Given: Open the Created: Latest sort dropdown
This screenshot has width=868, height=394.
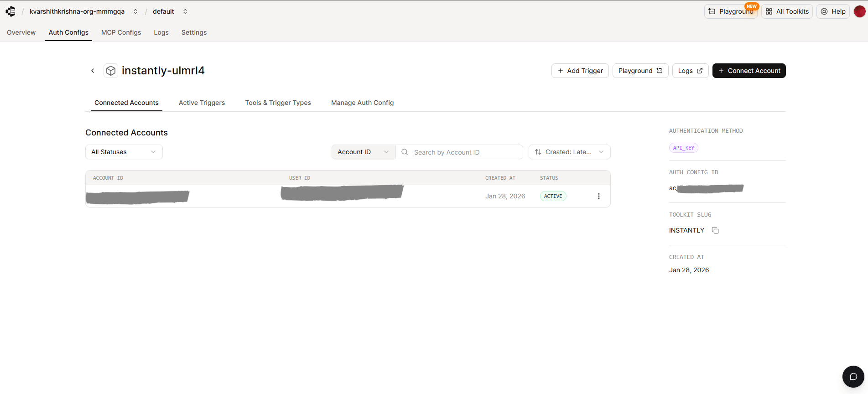Looking at the screenshot, I should pos(569,152).
